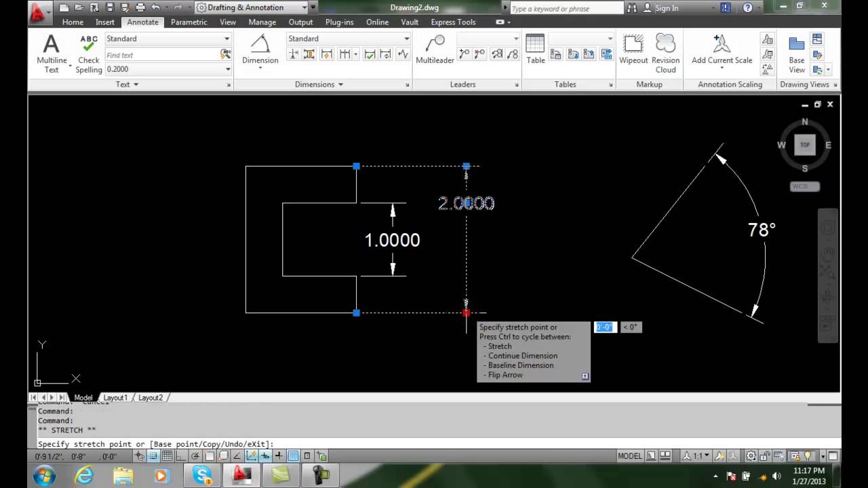Image resolution: width=868 pixels, height=488 pixels.
Task: Choose the Wipeout tool
Action: 633,49
